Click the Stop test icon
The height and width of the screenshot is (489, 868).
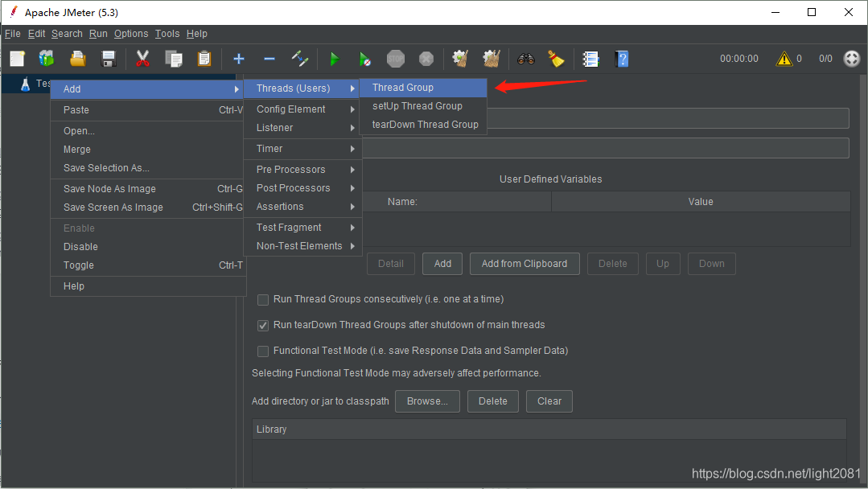click(395, 59)
